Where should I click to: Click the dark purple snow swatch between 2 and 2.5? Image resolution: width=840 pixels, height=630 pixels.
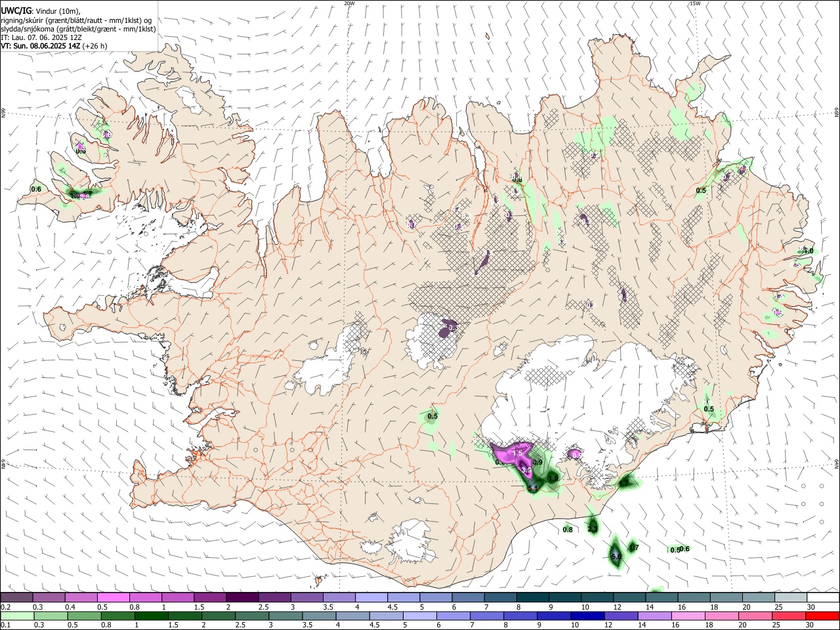click(242, 597)
